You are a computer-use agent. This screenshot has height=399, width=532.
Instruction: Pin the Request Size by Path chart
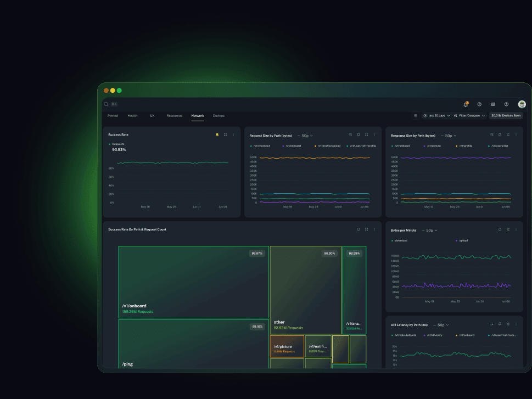(359, 134)
